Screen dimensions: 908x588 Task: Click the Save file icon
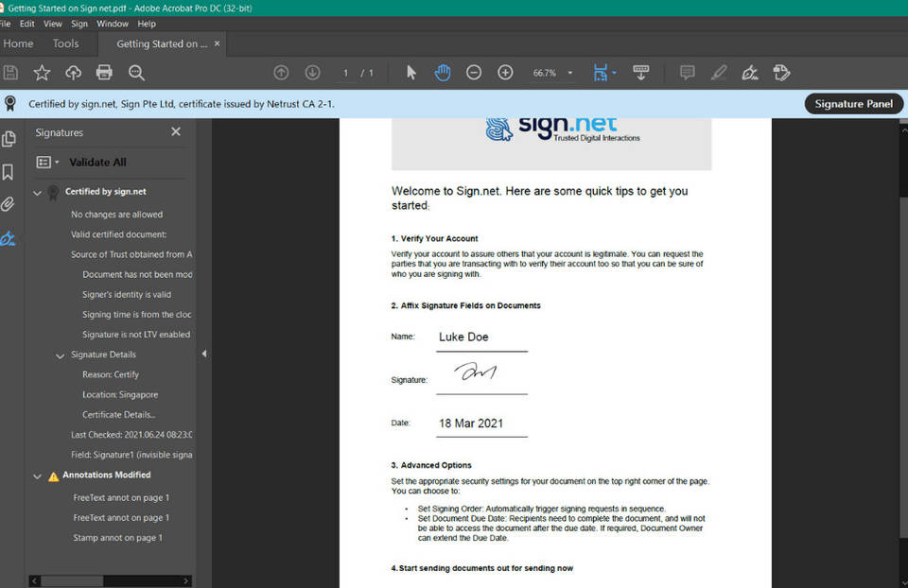(10, 73)
